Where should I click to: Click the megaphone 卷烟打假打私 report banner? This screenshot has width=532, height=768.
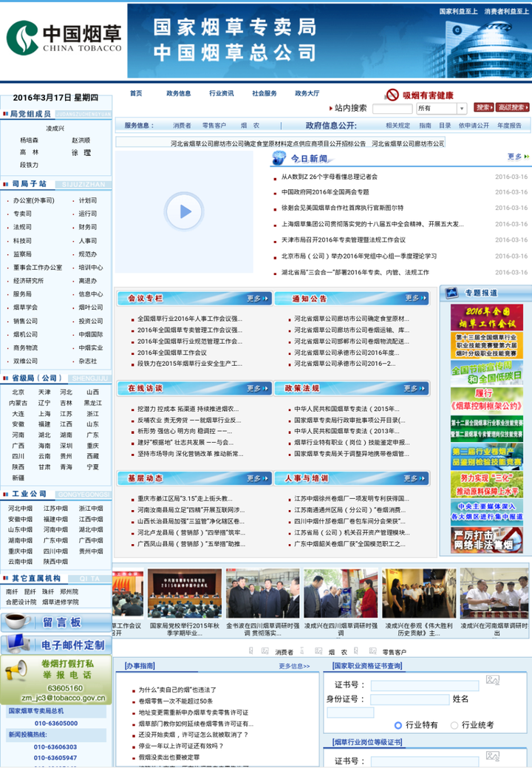click(56, 680)
